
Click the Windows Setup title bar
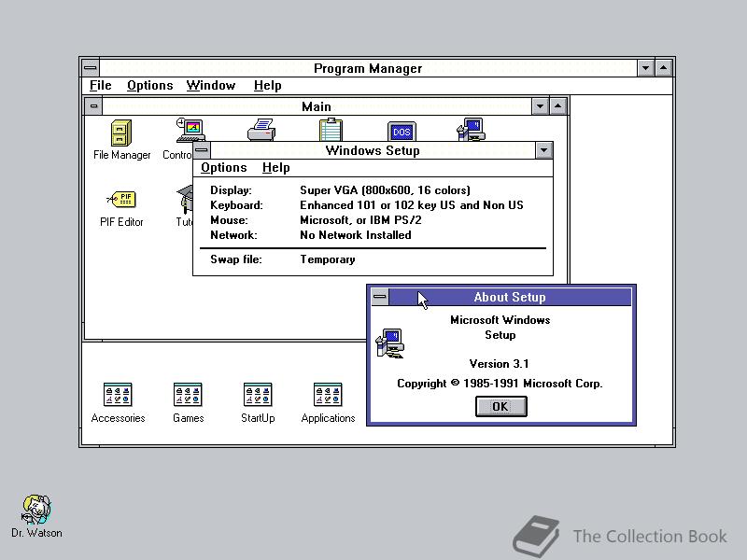pyautogui.click(x=373, y=150)
